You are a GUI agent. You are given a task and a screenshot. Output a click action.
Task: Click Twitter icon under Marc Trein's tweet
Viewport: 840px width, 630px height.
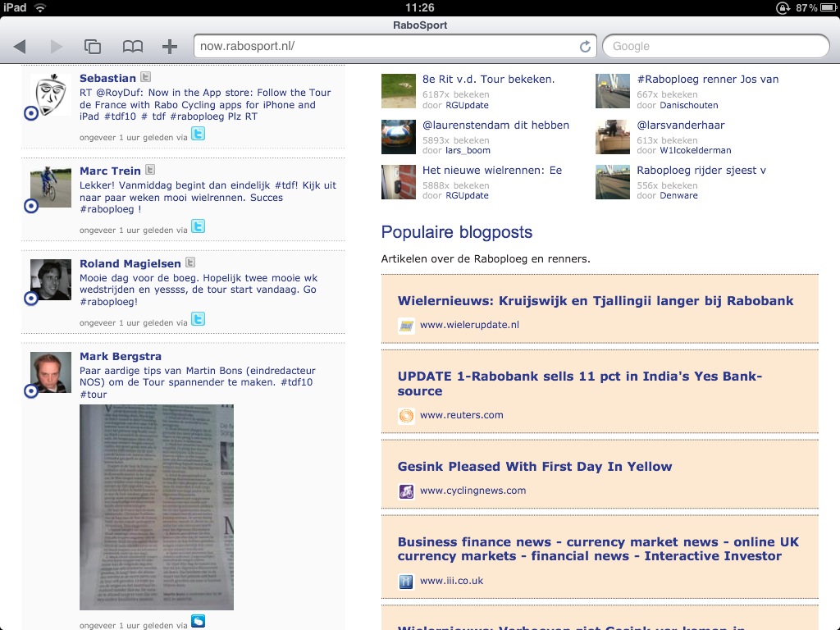coord(198,226)
